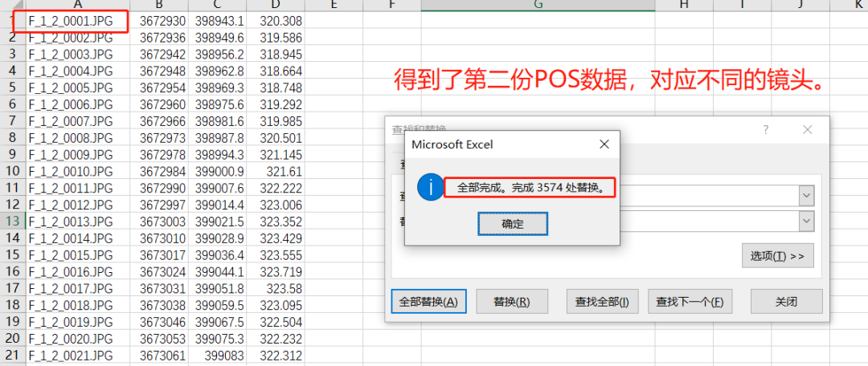Open the lower replace-with dropdown arrow
The width and height of the screenshot is (868, 366).
pyautogui.click(x=806, y=222)
